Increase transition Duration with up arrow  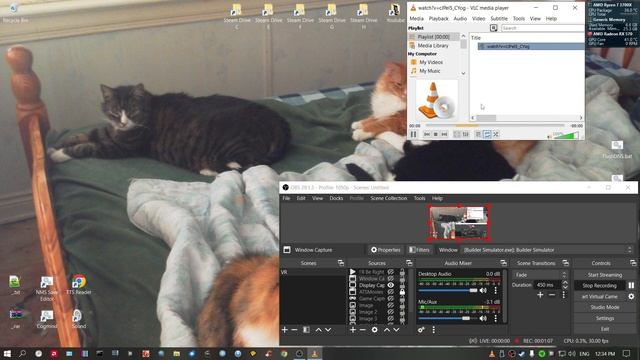click(x=565, y=283)
